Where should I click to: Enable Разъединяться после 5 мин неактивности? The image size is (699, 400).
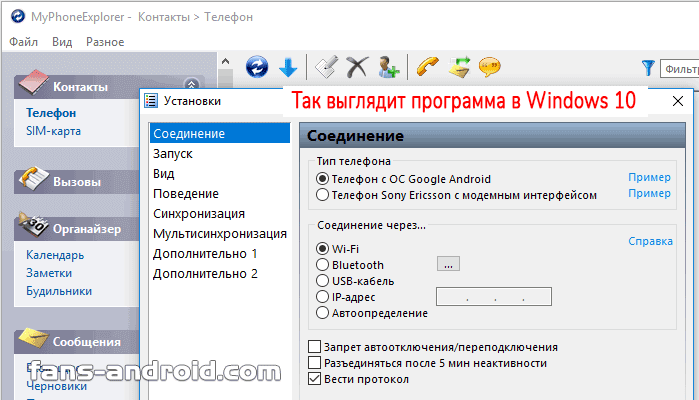click(x=314, y=363)
